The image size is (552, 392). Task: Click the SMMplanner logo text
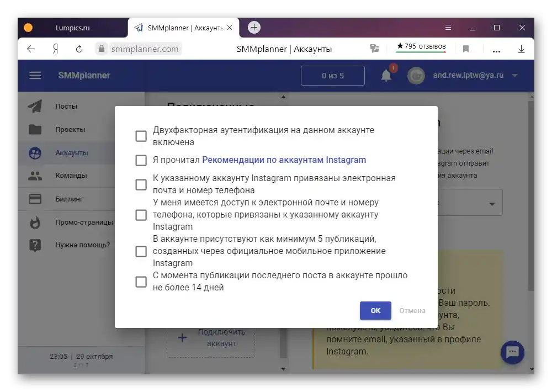pos(84,76)
